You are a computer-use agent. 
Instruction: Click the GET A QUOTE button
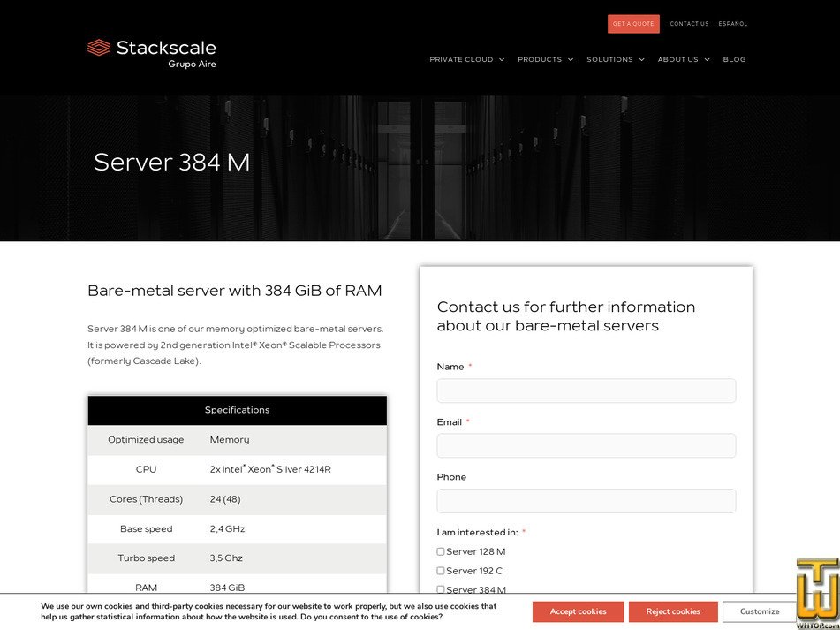633,24
